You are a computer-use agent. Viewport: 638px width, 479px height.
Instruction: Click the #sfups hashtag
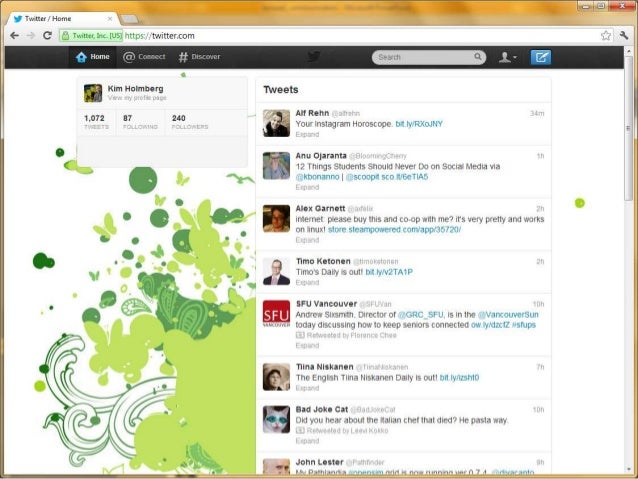[x=524, y=325]
